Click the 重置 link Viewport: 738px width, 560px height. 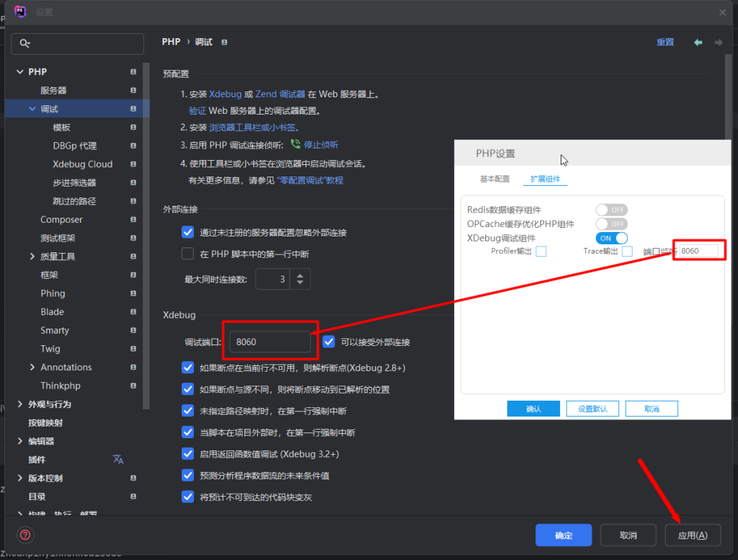(664, 42)
